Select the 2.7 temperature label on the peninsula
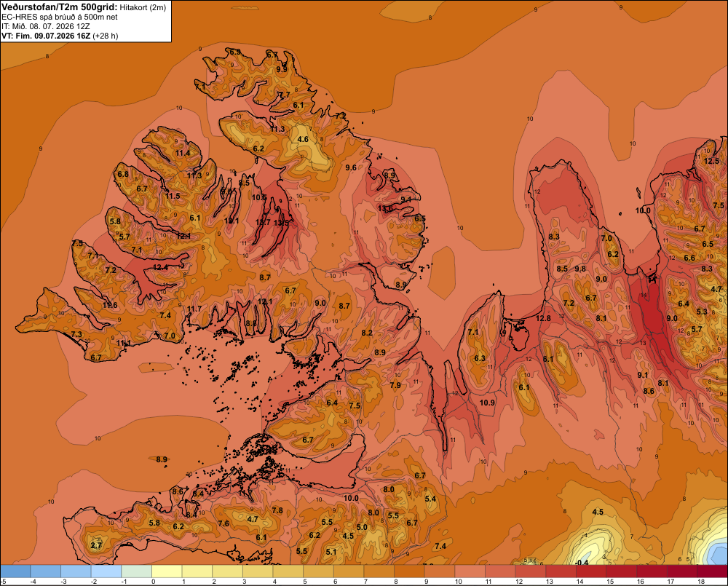Screen dimensions: 728x586 [x=96, y=545]
